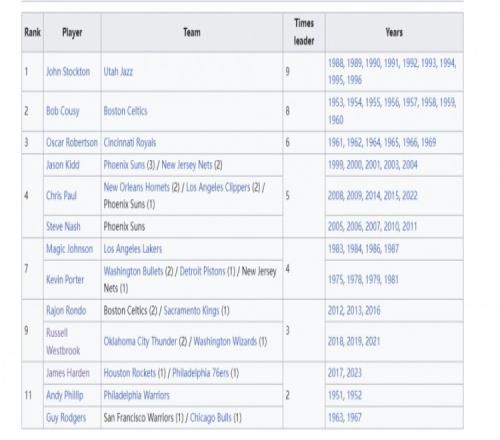
Task: Open the Jason Kidd player link
Action: 63,165
